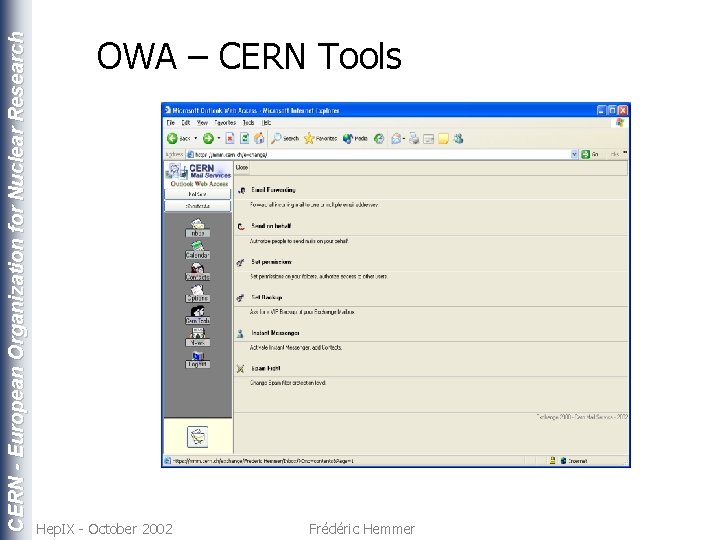The width and height of the screenshot is (720, 540).
Task: Click the Close button in content header
Action: point(242,168)
